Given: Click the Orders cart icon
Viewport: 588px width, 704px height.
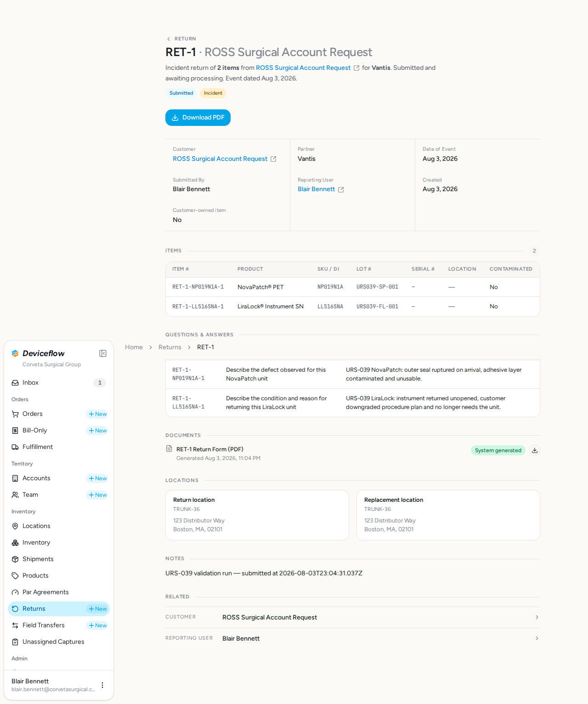Looking at the screenshot, I should (x=15, y=414).
